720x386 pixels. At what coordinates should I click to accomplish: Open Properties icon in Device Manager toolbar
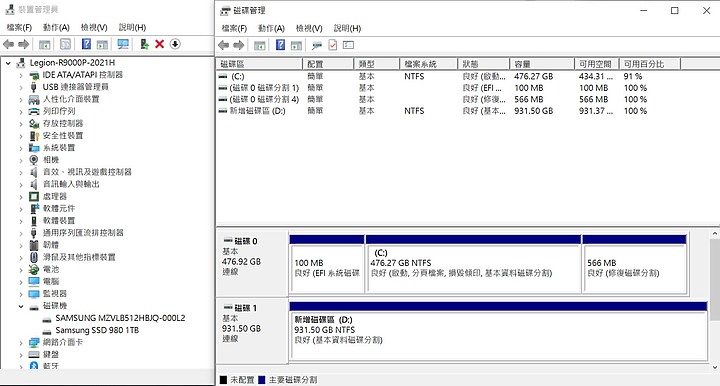(65, 44)
